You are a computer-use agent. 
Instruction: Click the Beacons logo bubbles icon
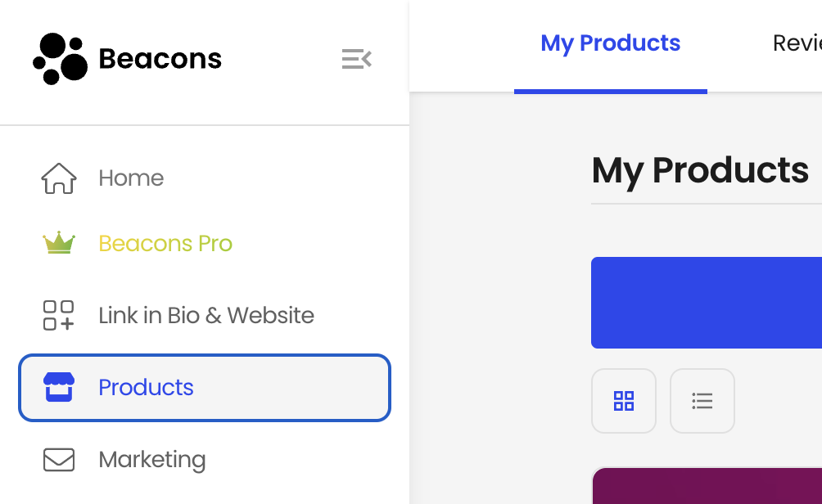tap(61, 59)
